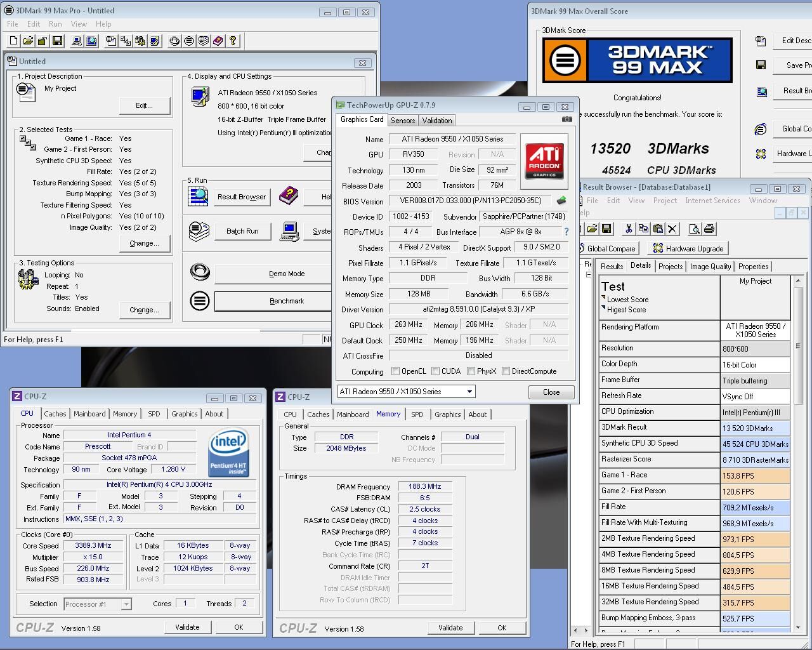This screenshot has height=650, width=812.
Task: Click the Result Browser button in 3DMark Run section
Action: pyautogui.click(x=242, y=197)
